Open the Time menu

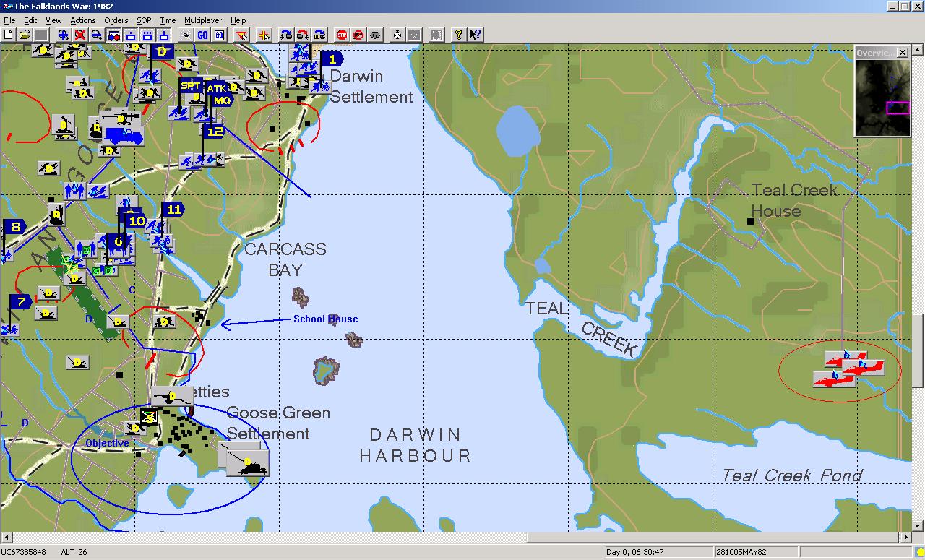168,20
